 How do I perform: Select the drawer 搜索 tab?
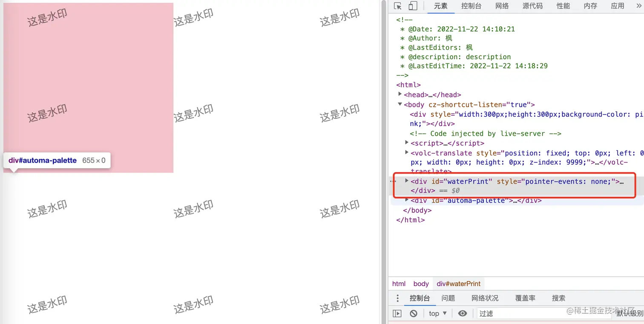(559, 298)
